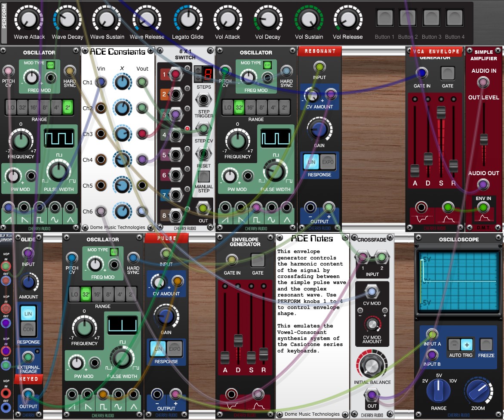Click Perform Button 1

tap(385, 18)
